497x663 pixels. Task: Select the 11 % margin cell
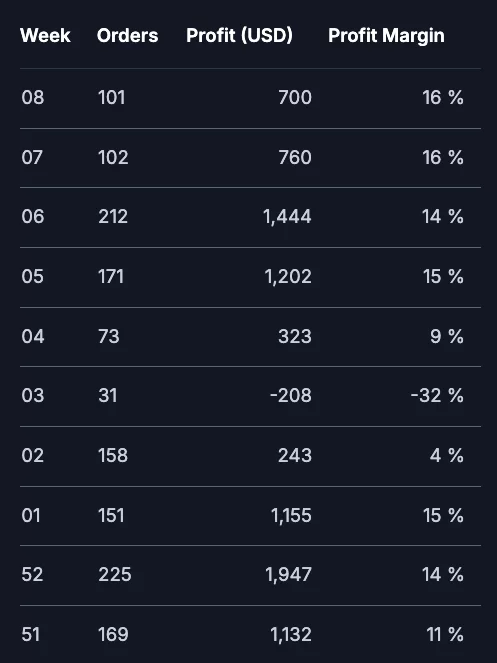(x=445, y=635)
